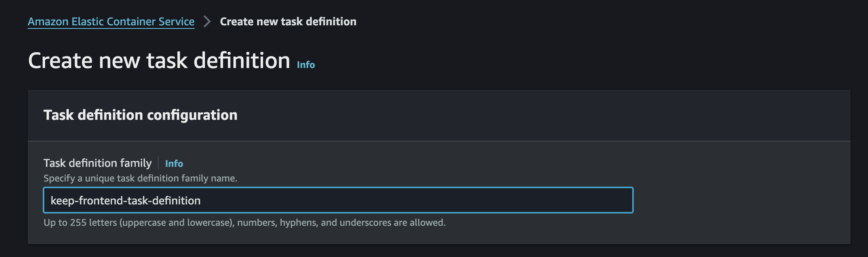Click breadcrumb's current page 'Create new task definition'
Screen dimensions: 868x257
click(x=288, y=22)
